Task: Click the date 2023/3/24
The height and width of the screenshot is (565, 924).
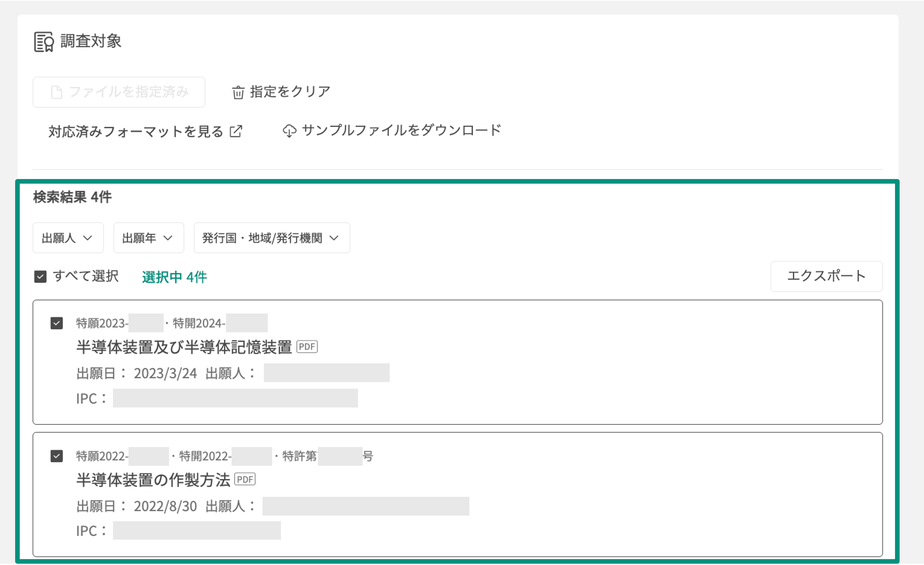Action: coord(165,374)
